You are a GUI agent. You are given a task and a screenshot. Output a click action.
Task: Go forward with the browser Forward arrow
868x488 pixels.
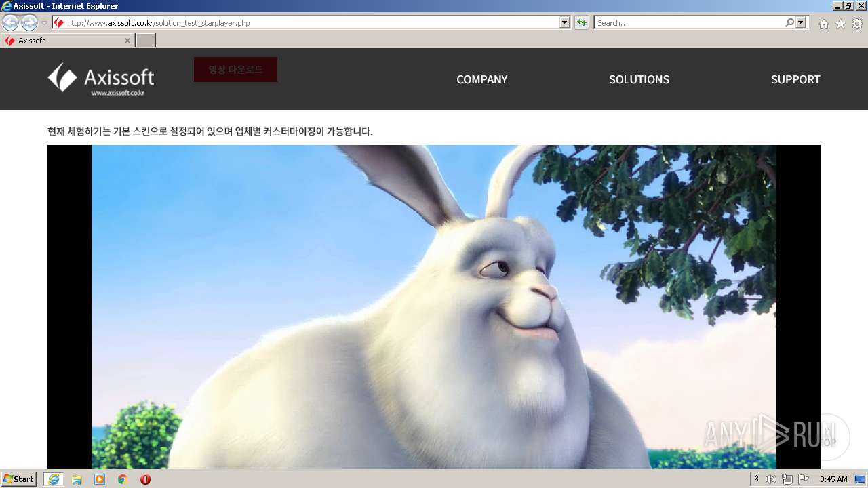coord(29,22)
